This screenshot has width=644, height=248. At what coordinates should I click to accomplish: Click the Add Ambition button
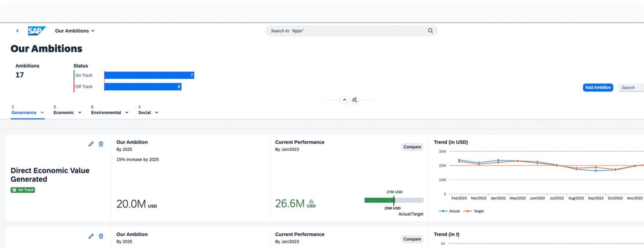[x=598, y=88]
